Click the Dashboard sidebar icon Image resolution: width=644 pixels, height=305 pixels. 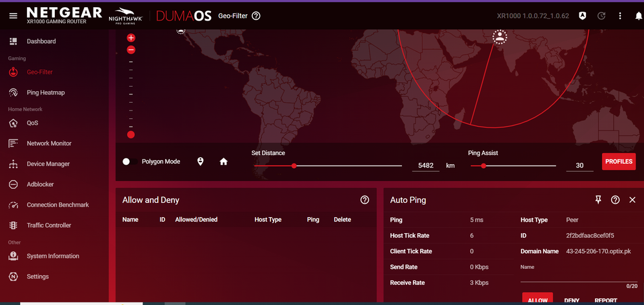[x=13, y=41]
